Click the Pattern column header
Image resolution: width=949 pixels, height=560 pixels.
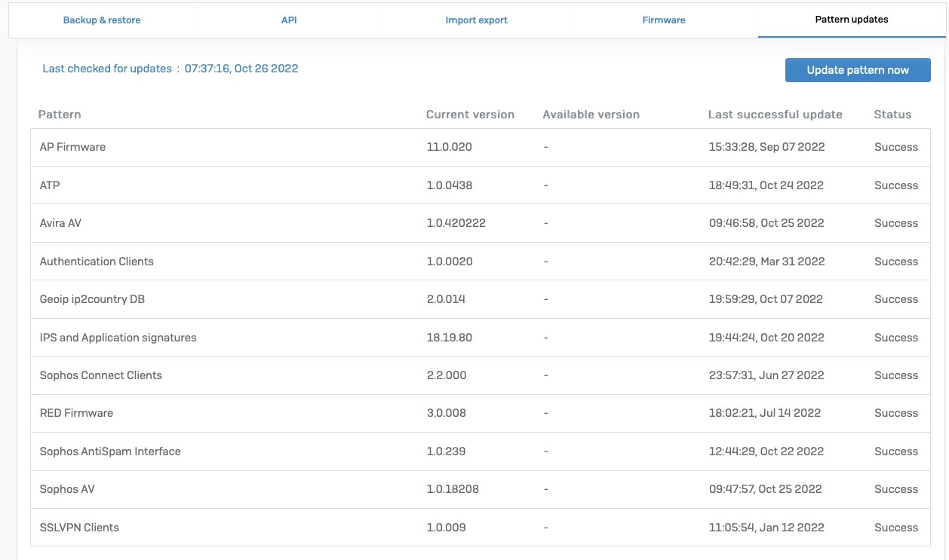click(60, 115)
